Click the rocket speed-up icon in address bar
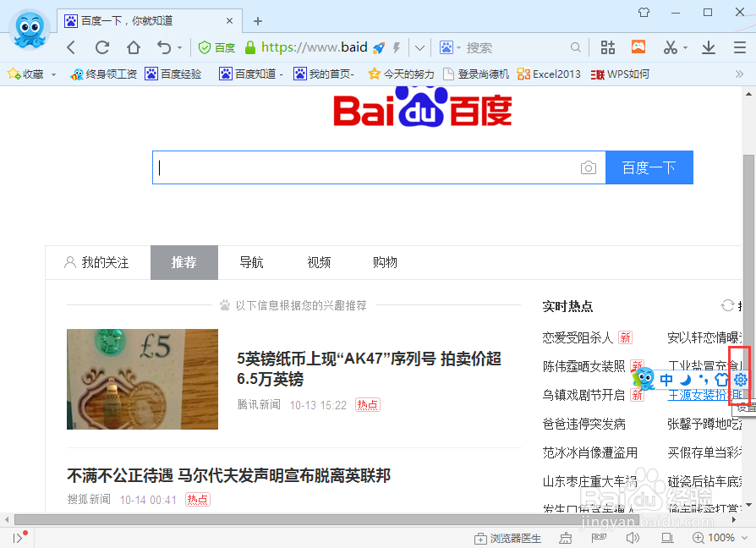 [x=379, y=47]
